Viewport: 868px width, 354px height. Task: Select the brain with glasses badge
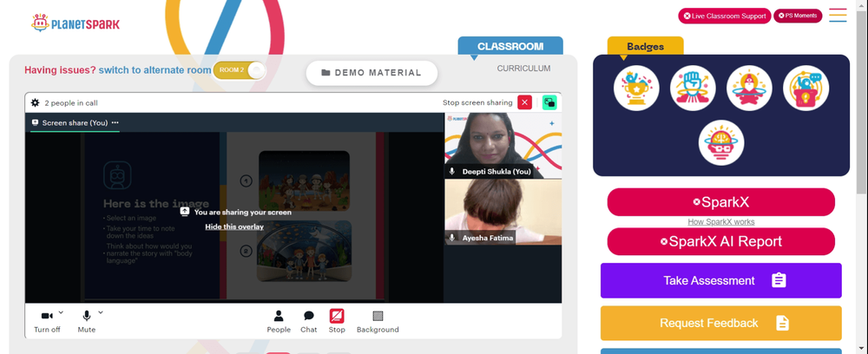(x=720, y=142)
